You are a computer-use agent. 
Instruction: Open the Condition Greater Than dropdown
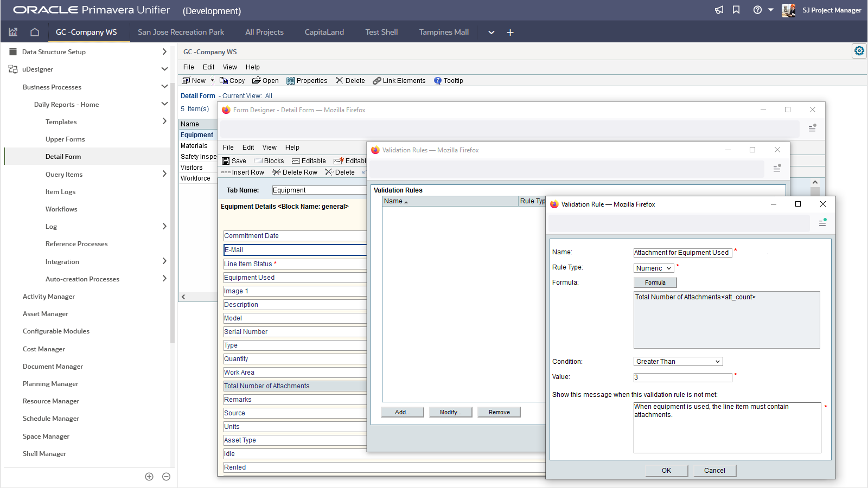pyautogui.click(x=678, y=361)
